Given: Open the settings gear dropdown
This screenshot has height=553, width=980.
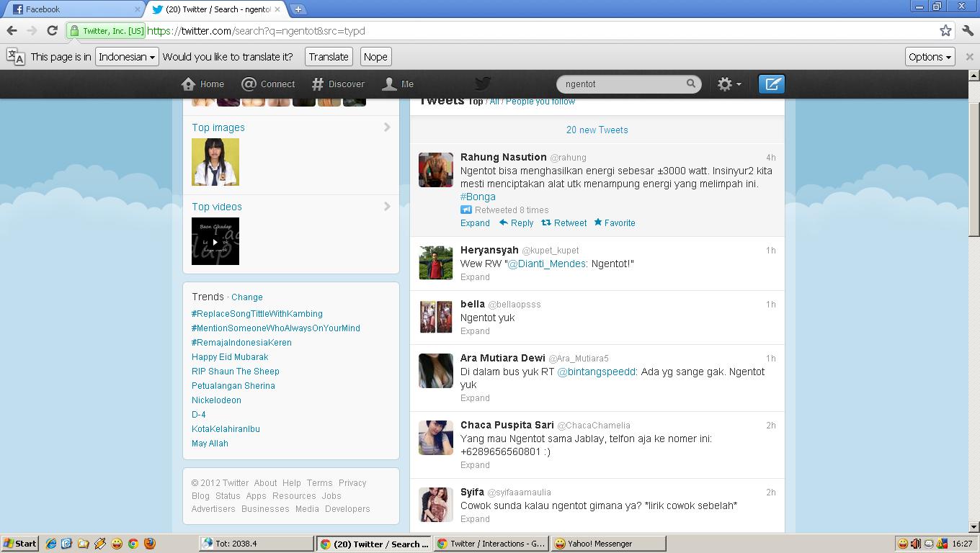Looking at the screenshot, I should click(x=729, y=84).
